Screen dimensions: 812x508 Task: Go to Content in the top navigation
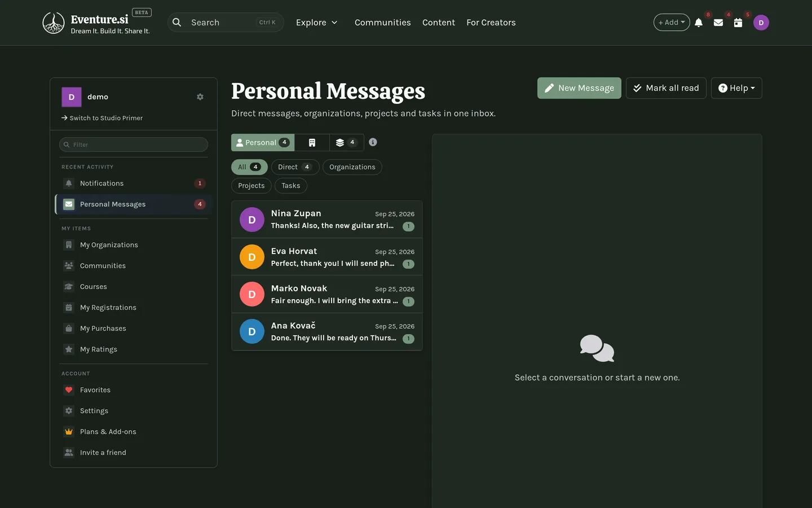coord(439,23)
